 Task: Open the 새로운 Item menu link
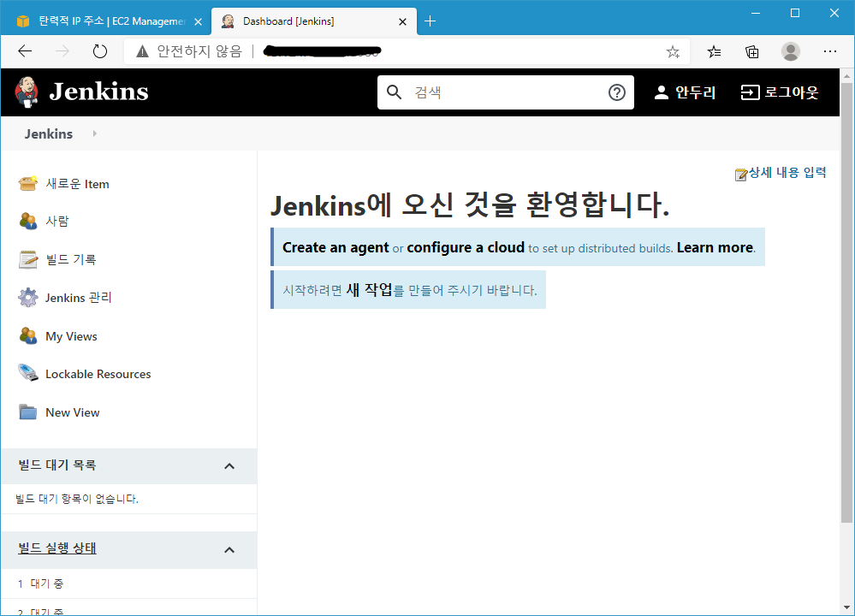click(x=77, y=184)
